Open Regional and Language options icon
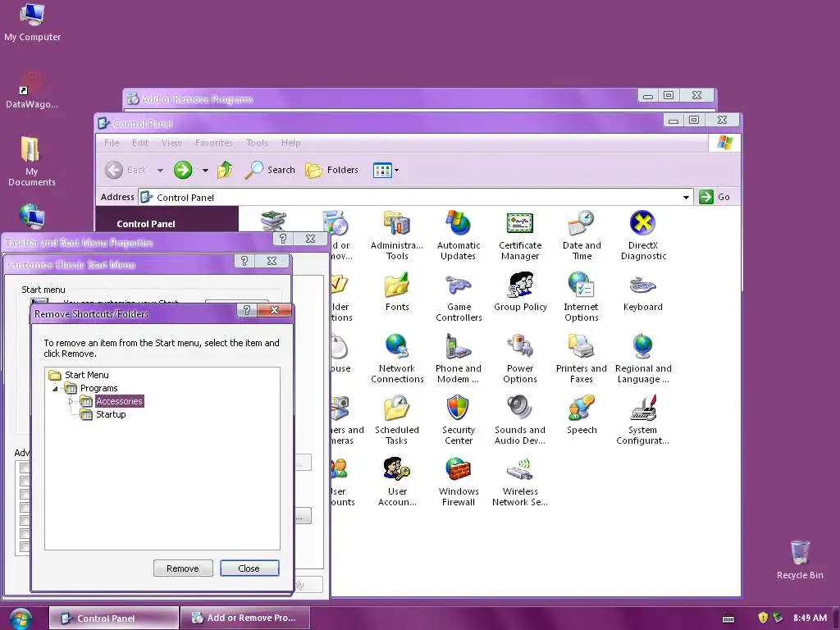Viewport: 840px width, 630px height. click(643, 359)
